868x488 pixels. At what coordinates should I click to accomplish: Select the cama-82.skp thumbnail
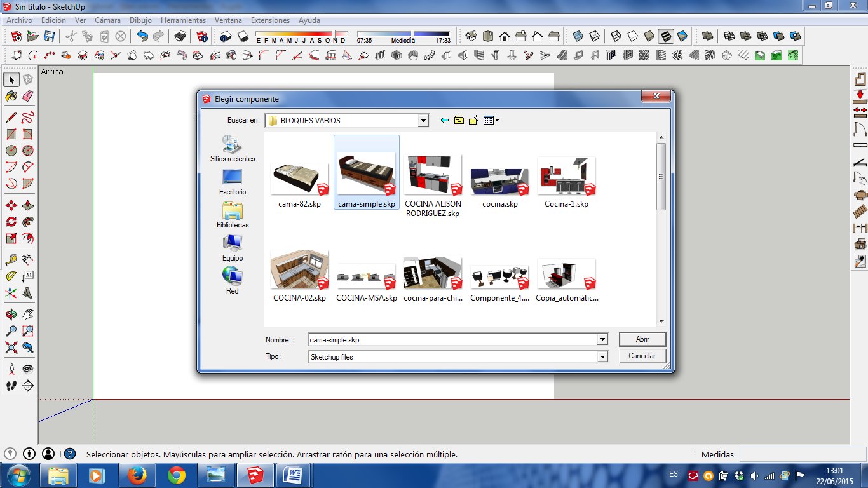[x=299, y=178]
